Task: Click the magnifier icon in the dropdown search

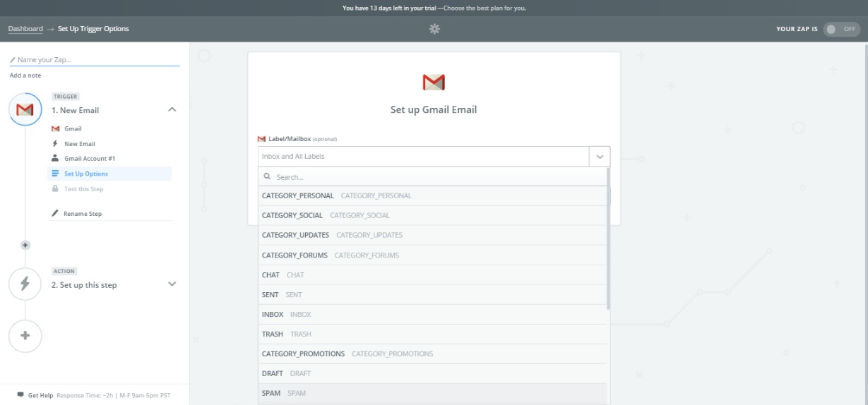Action: pyautogui.click(x=267, y=177)
